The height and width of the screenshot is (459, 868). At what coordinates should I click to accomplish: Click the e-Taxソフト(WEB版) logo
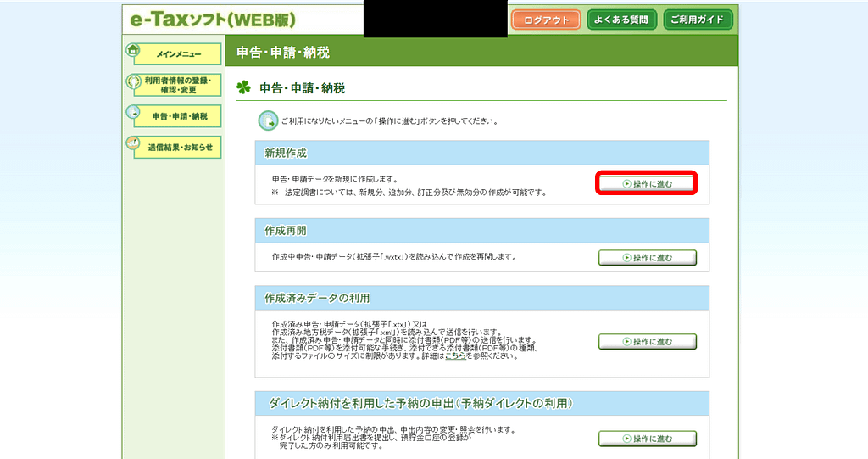point(209,19)
